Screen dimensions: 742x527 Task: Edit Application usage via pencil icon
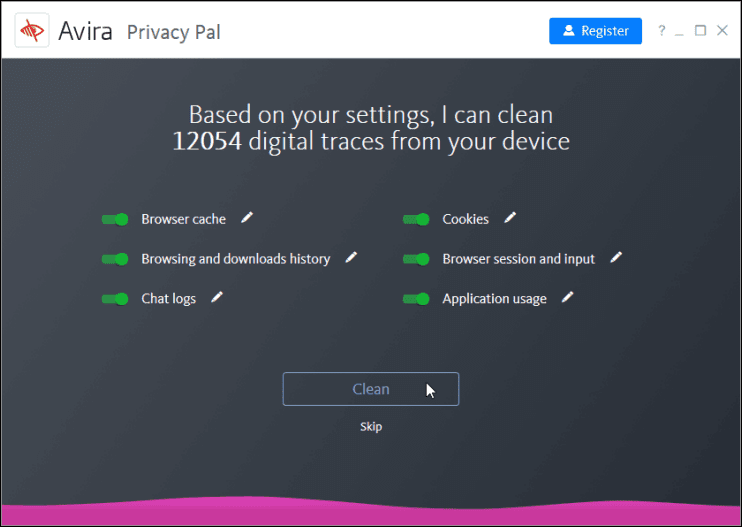568,298
